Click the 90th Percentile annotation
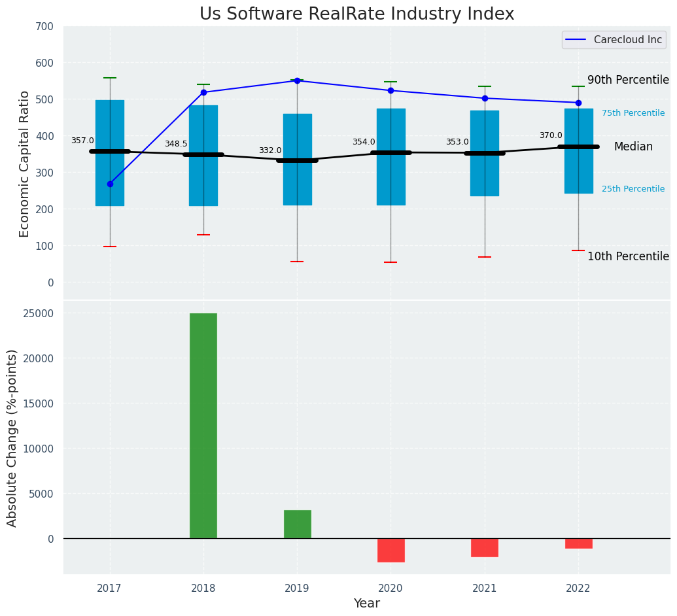Viewport: 677px width, 616px height. point(628,80)
